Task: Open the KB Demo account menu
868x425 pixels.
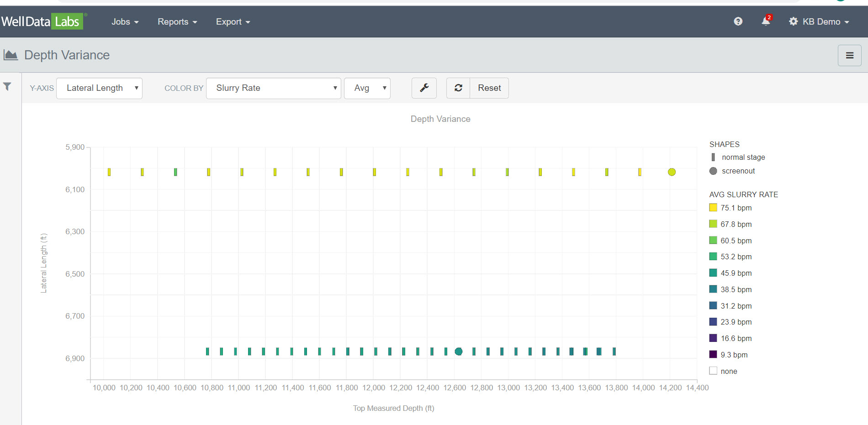Action: pos(820,22)
